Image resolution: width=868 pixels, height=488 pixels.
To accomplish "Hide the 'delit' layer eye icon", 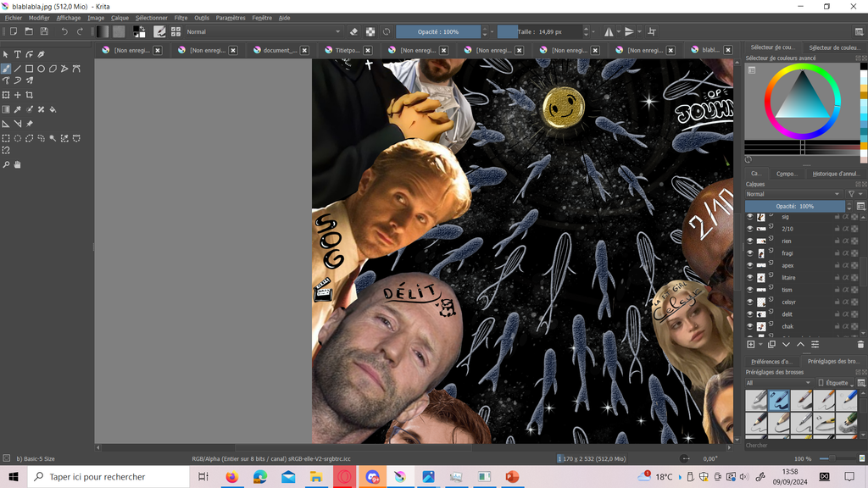I will tap(750, 313).
